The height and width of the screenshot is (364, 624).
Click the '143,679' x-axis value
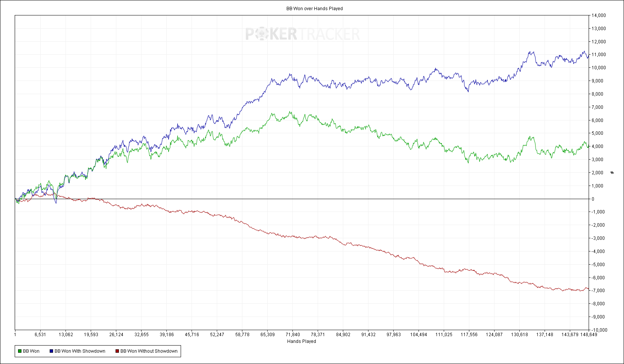coord(570,335)
